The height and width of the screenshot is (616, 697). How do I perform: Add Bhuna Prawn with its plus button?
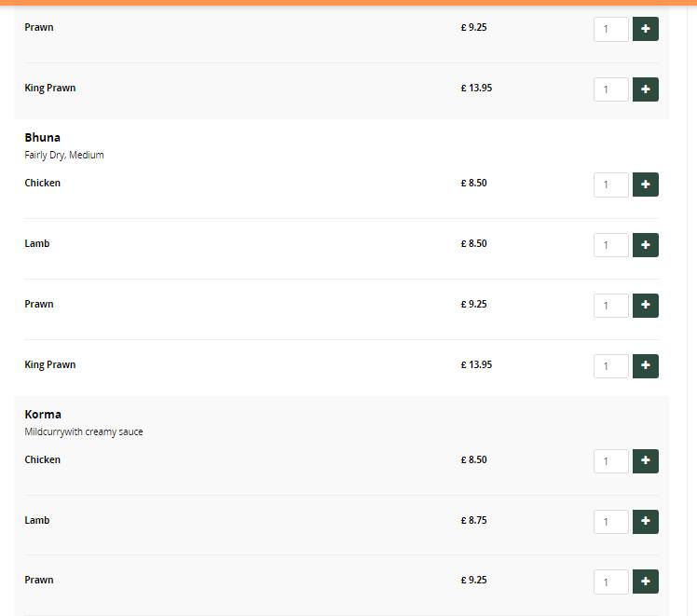(646, 306)
